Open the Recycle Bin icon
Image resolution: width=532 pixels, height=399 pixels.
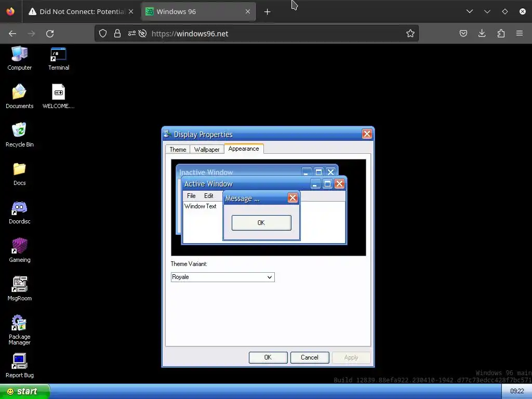coord(19,135)
